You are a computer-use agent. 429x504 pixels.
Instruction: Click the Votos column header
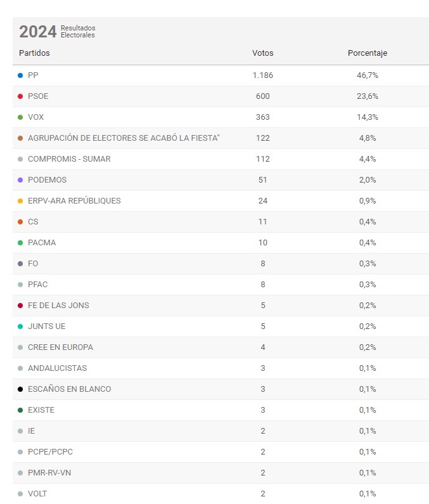point(262,53)
